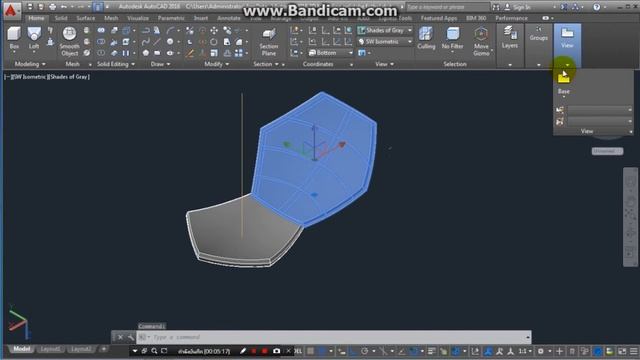Screen dimensions: 640x360
Task: Open the No Filter selection tool
Action: [x=452, y=38]
